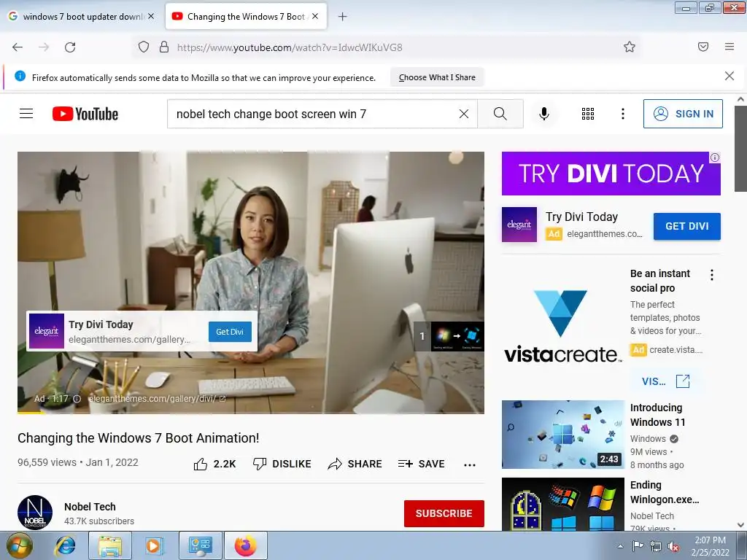
Task: Open options menu for vistacreate ad
Action: click(712, 275)
